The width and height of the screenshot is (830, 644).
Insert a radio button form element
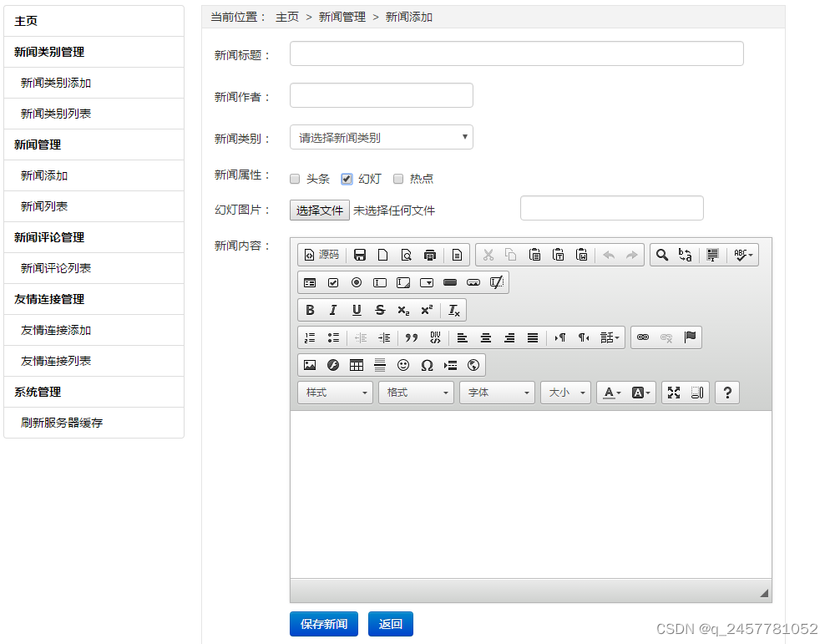pyautogui.click(x=357, y=282)
